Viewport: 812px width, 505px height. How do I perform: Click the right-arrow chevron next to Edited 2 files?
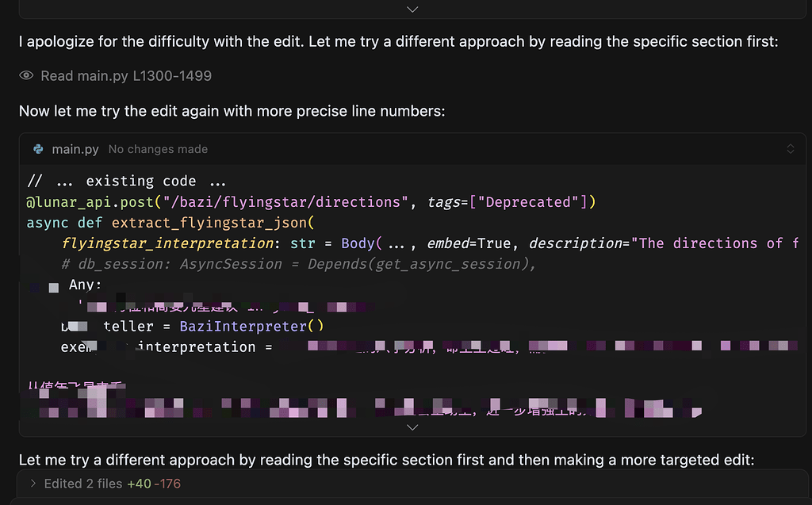point(33,482)
